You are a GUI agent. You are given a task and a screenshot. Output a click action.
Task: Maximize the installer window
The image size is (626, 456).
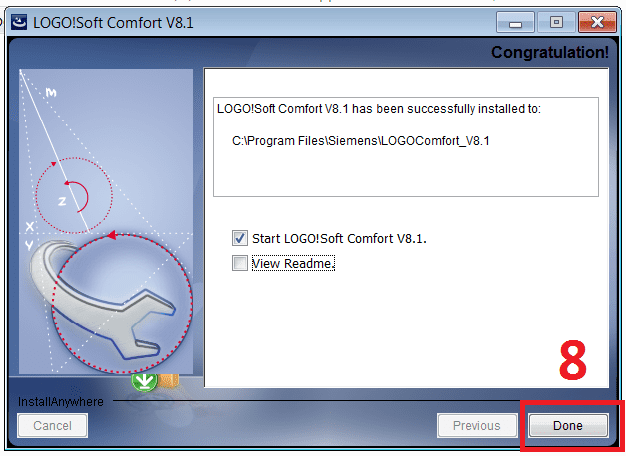point(556,22)
